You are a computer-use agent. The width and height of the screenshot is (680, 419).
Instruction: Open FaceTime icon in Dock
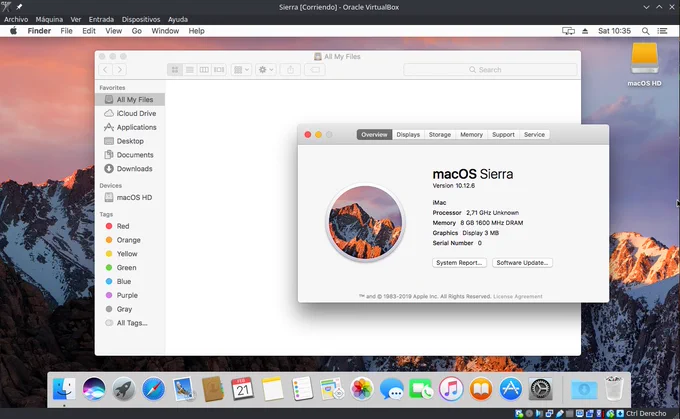(x=421, y=389)
